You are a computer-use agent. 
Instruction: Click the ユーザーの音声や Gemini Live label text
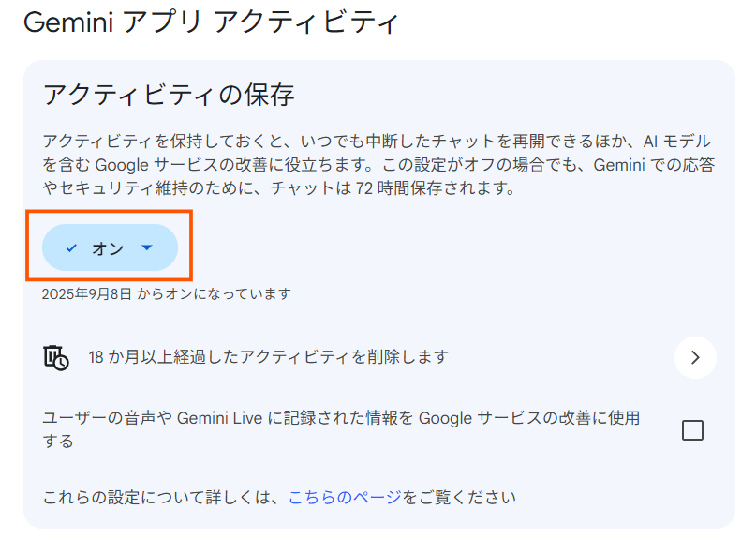pyautogui.click(x=342, y=418)
